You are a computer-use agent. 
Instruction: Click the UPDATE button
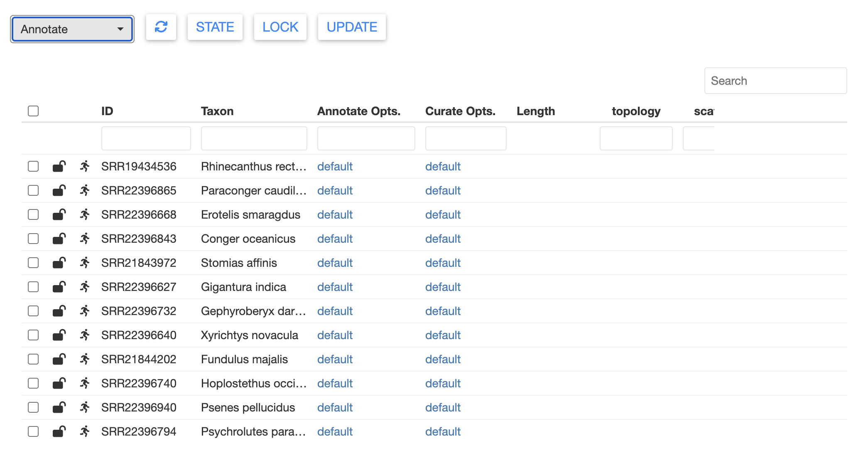coord(351,27)
